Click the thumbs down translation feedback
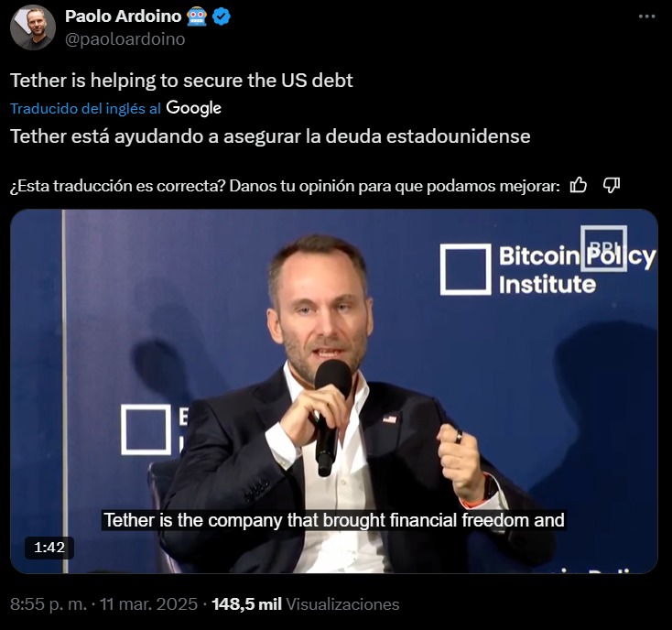Image resolution: width=672 pixels, height=630 pixels. point(612,186)
